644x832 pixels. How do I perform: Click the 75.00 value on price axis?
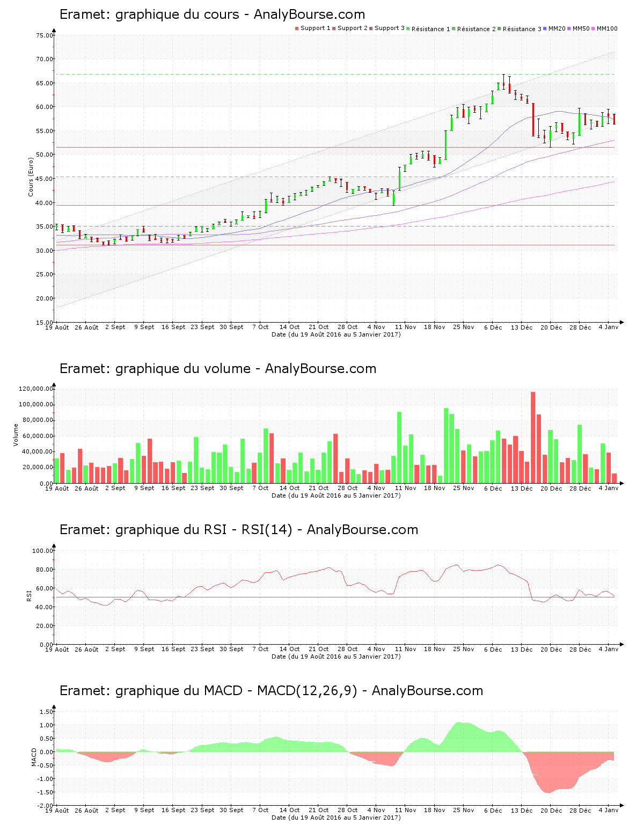(45, 35)
